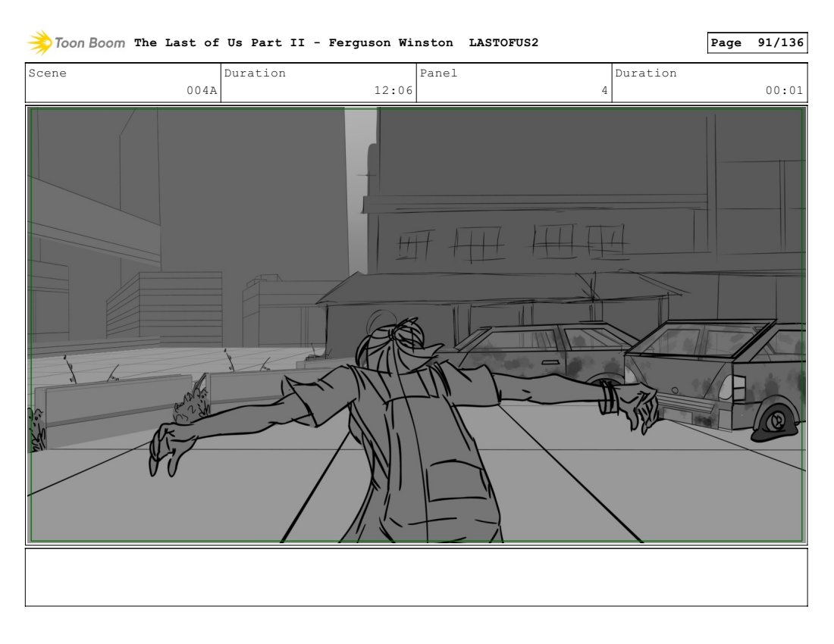Select the scene duration value '12:06'
834x644 pixels.
click(393, 90)
